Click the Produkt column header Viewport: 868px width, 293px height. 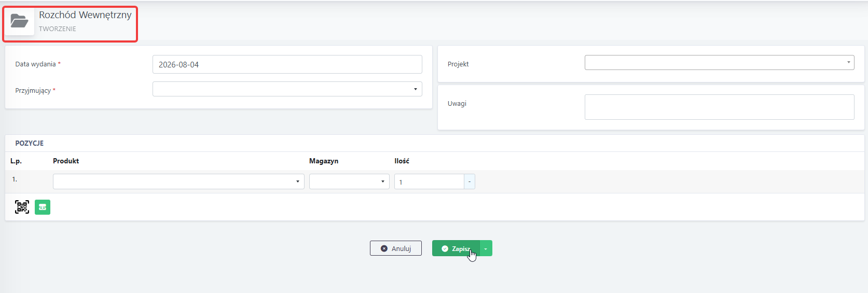point(66,161)
